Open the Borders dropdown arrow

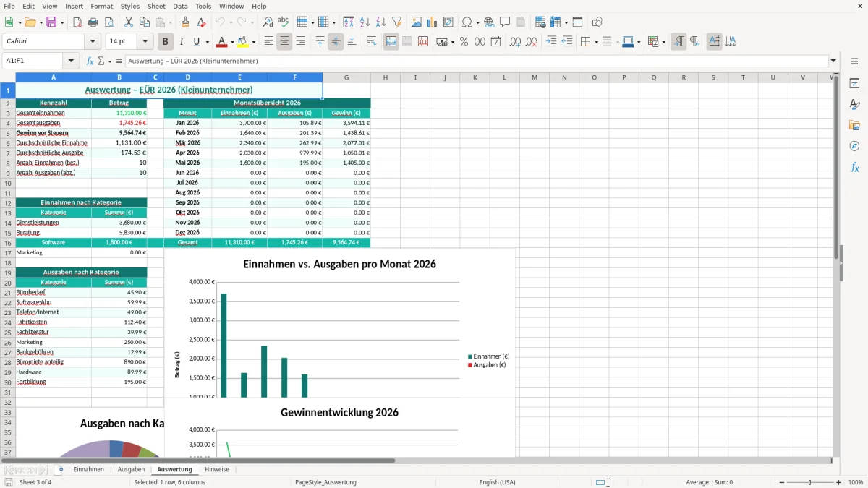[596, 42]
